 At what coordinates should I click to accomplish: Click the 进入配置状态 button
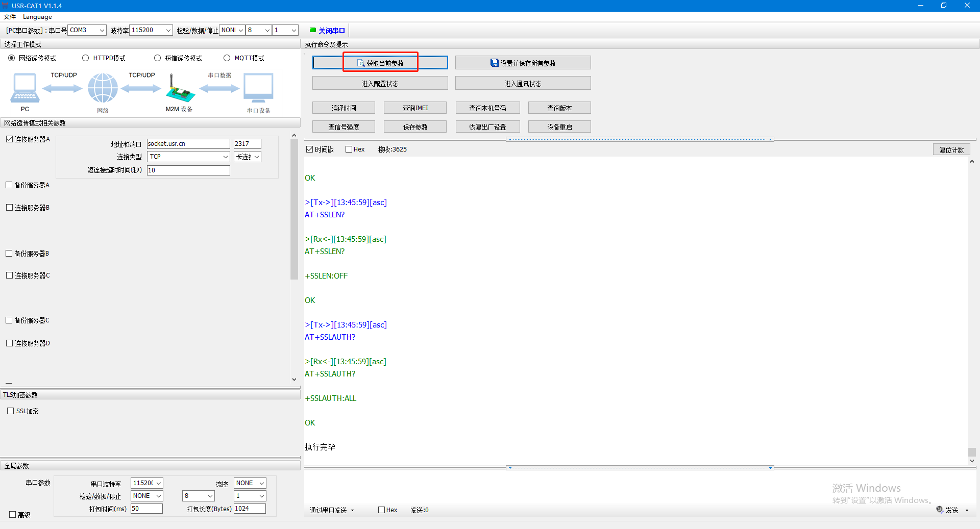[x=380, y=83]
